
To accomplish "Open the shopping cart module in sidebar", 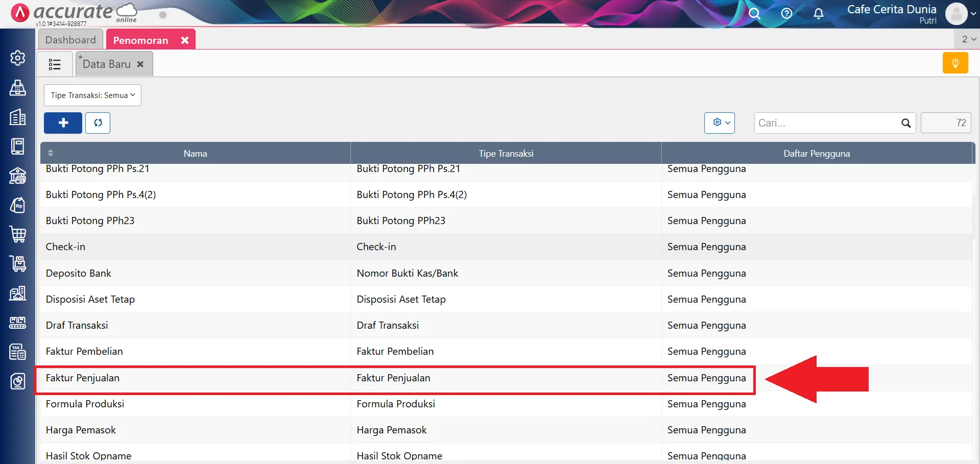I will [x=18, y=234].
